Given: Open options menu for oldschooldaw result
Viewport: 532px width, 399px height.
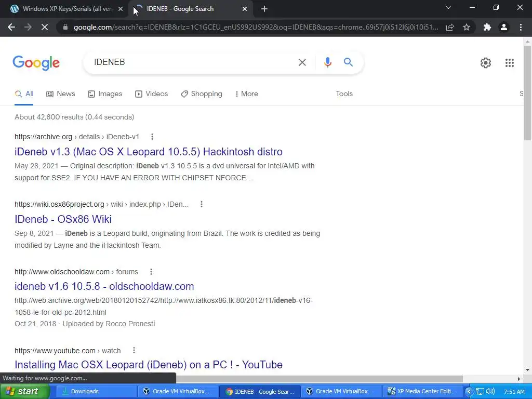Looking at the screenshot, I should point(151,272).
